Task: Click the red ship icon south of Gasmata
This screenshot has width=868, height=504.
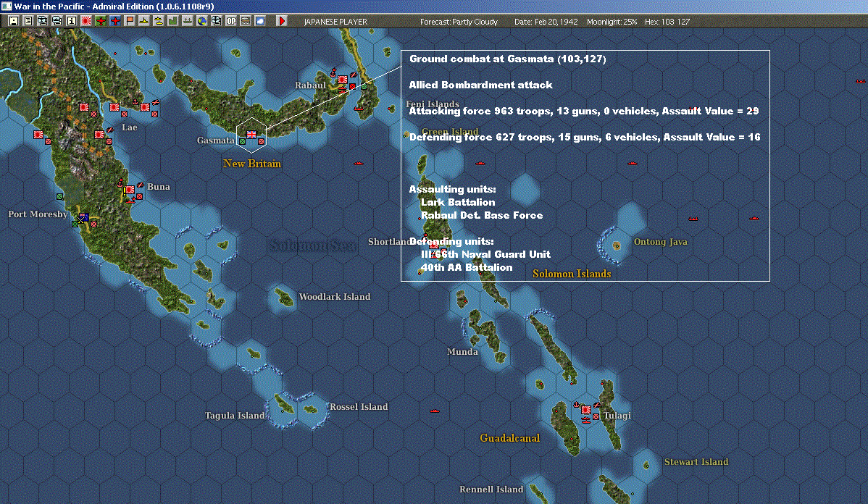Action: pos(359,164)
